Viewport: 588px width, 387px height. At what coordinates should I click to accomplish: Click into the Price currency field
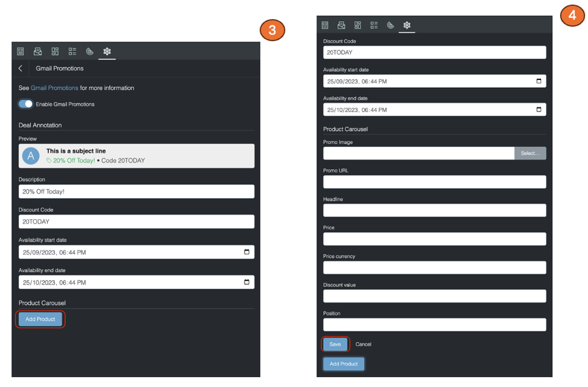(x=434, y=268)
